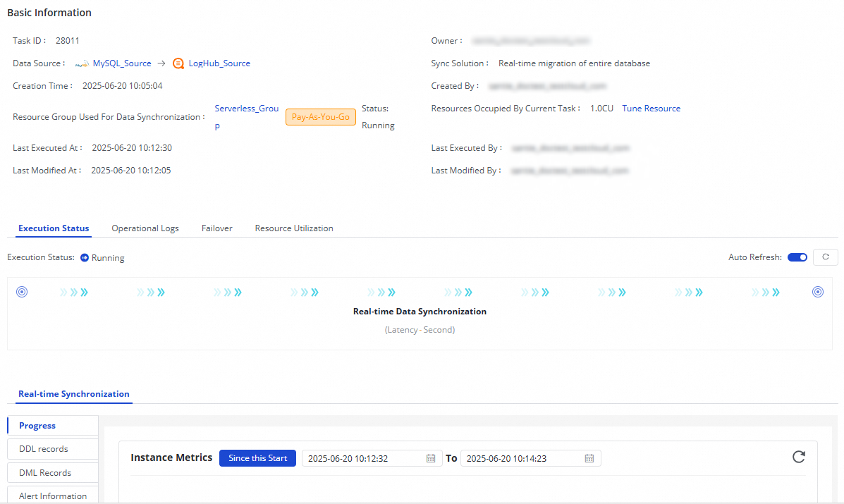Open the Failover tab
Image resolution: width=844 pixels, height=504 pixels.
tap(217, 228)
